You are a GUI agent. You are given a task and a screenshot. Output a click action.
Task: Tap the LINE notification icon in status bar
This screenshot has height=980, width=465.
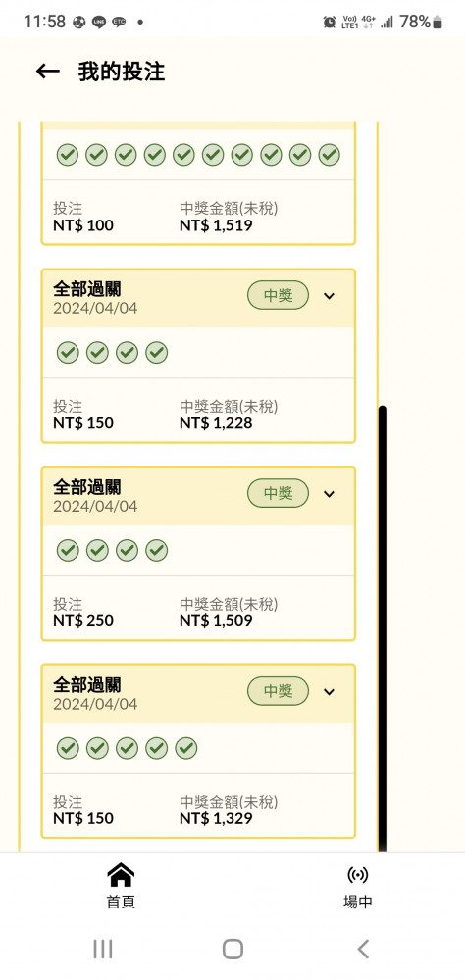[x=99, y=22]
